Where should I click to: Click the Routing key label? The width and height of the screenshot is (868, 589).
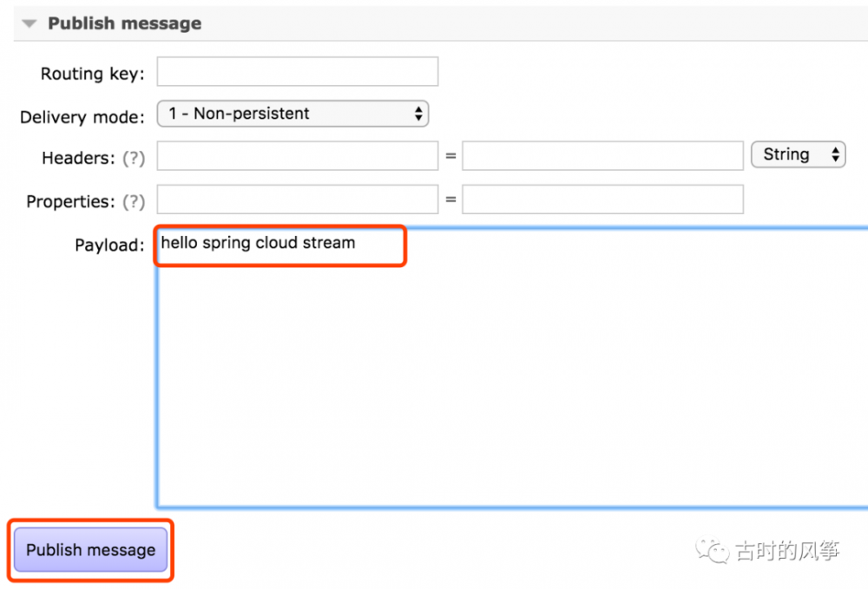[92, 74]
